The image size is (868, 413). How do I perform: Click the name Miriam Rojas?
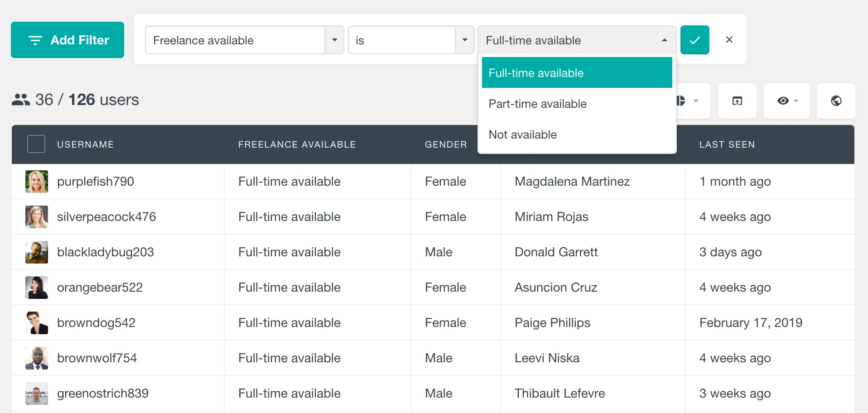pos(551,217)
